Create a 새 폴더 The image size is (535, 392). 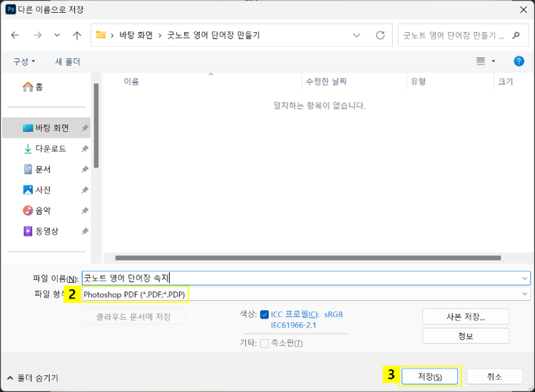click(x=68, y=62)
